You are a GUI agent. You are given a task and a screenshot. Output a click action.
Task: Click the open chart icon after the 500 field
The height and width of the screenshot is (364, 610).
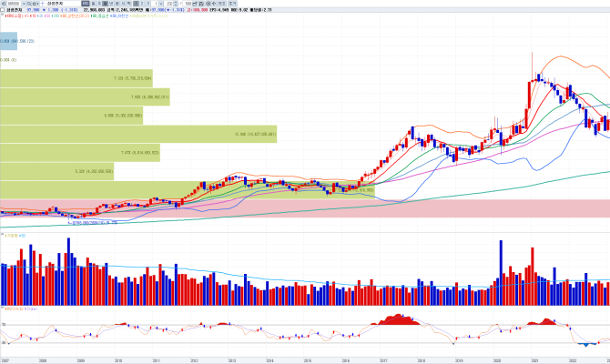[195, 4]
